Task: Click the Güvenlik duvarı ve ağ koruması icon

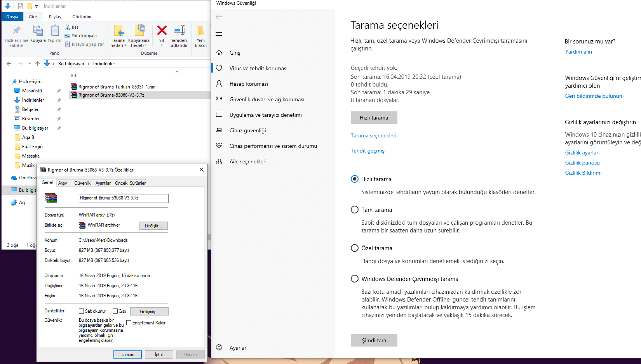Action: [x=219, y=99]
